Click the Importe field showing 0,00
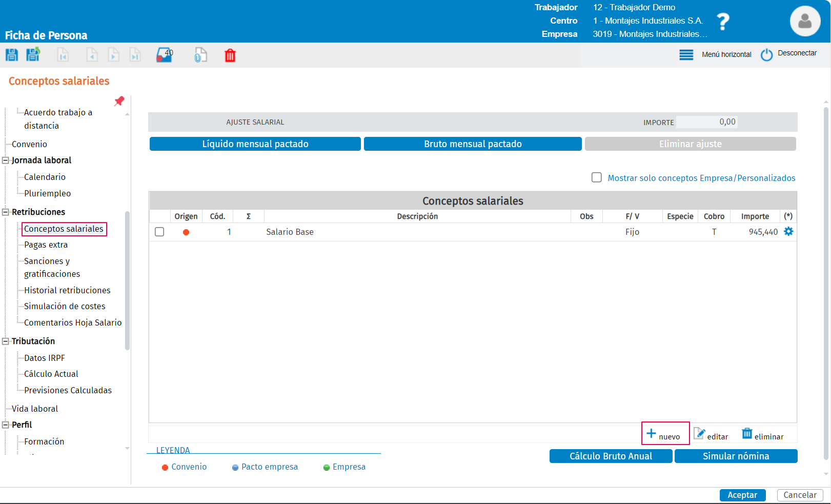 pyautogui.click(x=706, y=122)
